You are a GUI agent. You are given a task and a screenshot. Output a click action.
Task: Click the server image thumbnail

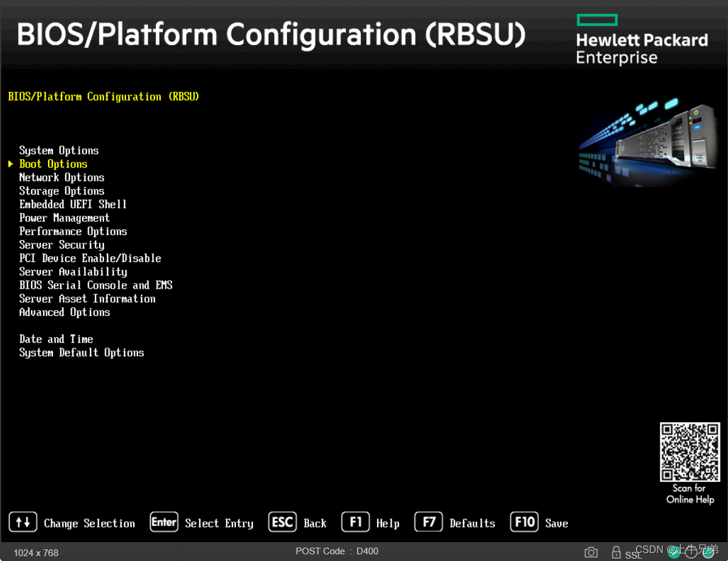click(648, 143)
